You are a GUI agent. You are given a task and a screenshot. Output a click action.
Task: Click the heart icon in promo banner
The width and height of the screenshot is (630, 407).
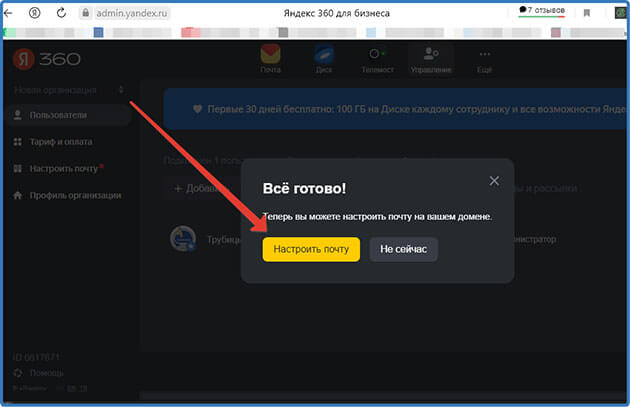pyautogui.click(x=197, y=109)
